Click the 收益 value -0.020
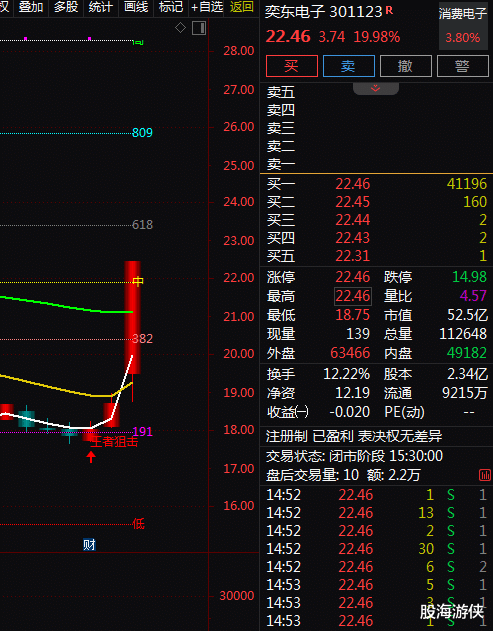Viewport: 493px width, 631px height. pos(349,412)
